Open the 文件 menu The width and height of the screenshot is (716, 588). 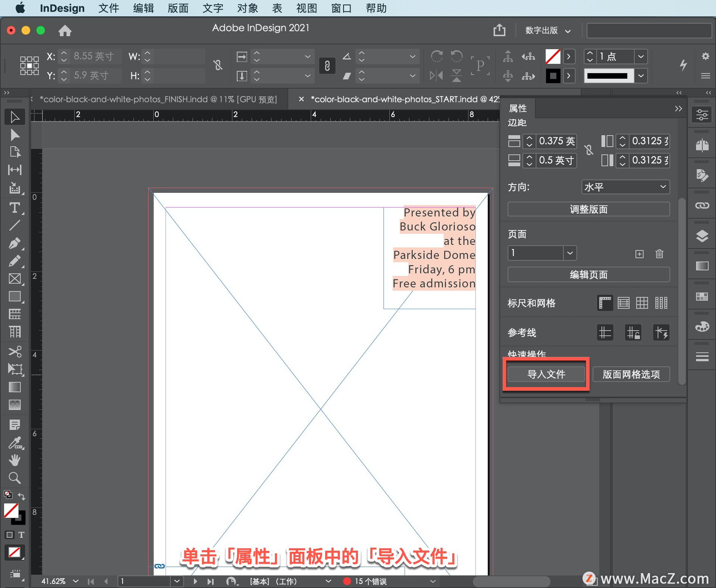pos(109,8)
